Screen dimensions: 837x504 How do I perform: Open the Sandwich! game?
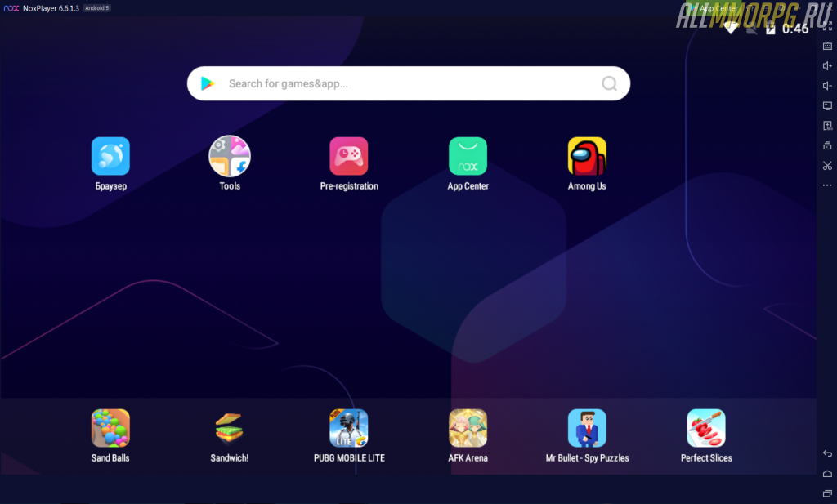click(230, 428)
